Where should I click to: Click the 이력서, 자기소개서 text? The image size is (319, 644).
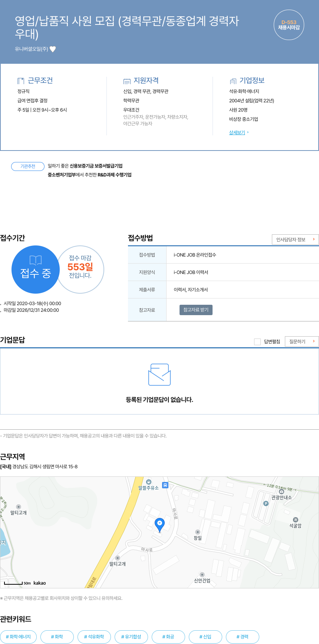[191, 290]
